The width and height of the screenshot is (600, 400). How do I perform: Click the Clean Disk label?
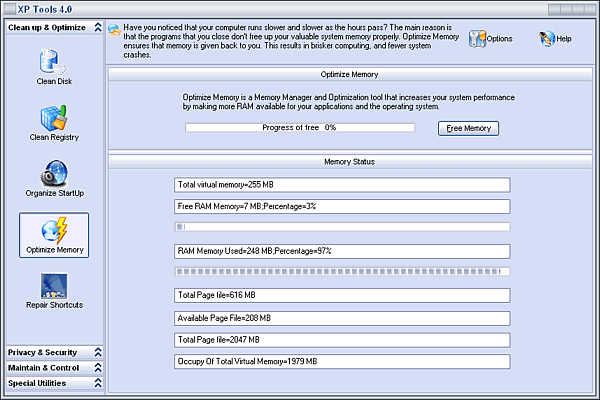(x=54, y=81)
